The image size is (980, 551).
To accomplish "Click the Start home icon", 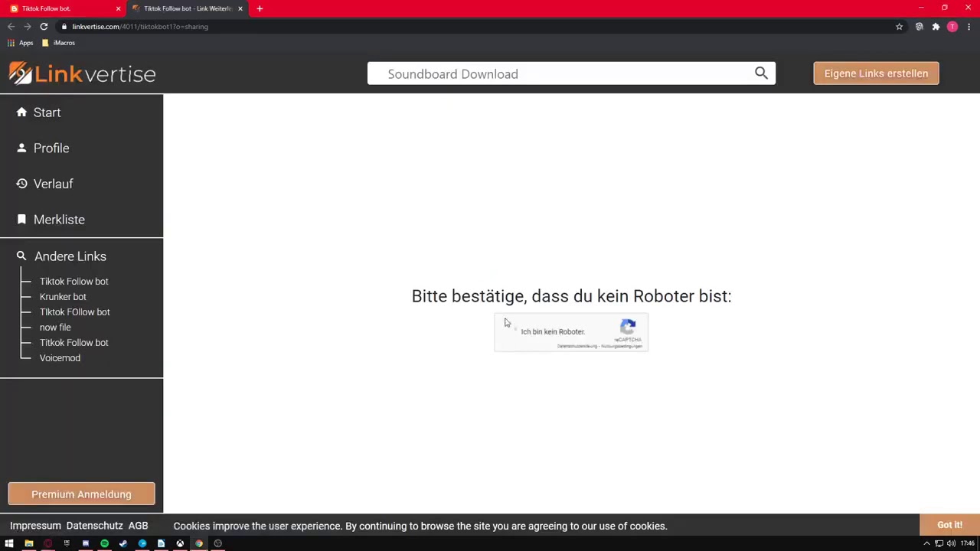I will tap(21, 112).
